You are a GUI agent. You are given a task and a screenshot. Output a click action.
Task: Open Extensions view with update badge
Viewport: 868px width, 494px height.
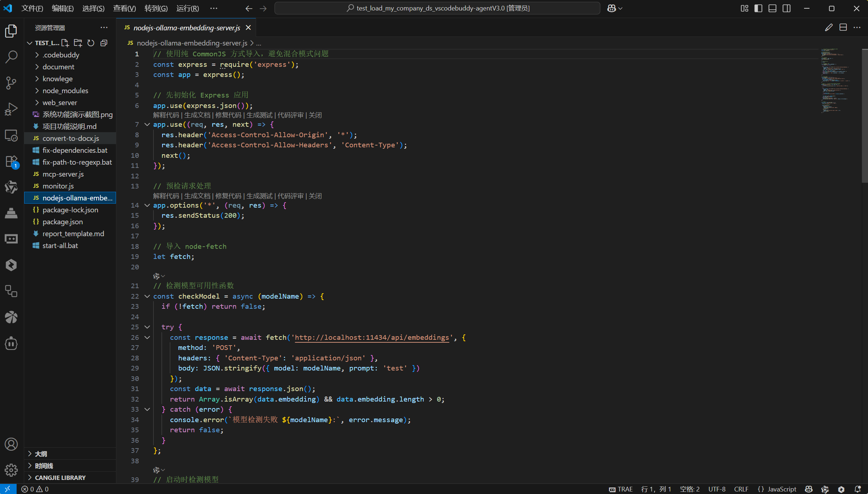(x=11, y=161)
